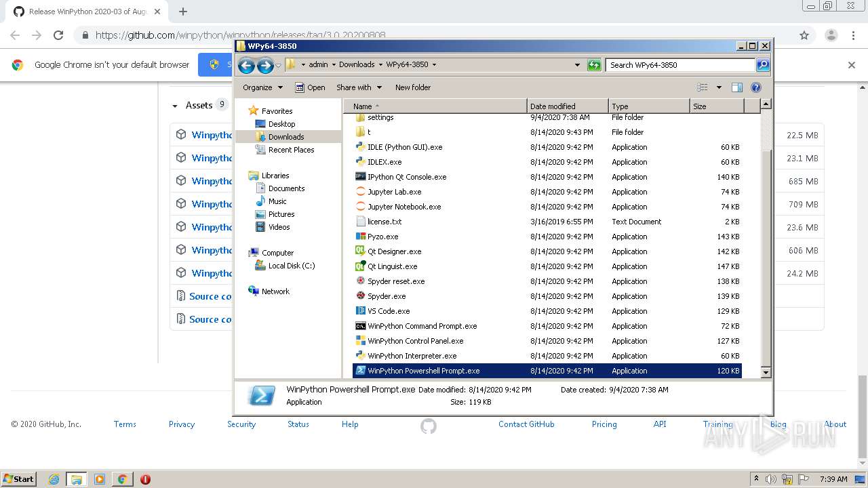Viewport: 868px width, 488px height.
Task: Select the IDLE (Python GUI).exe file icon
Action: 361,147
